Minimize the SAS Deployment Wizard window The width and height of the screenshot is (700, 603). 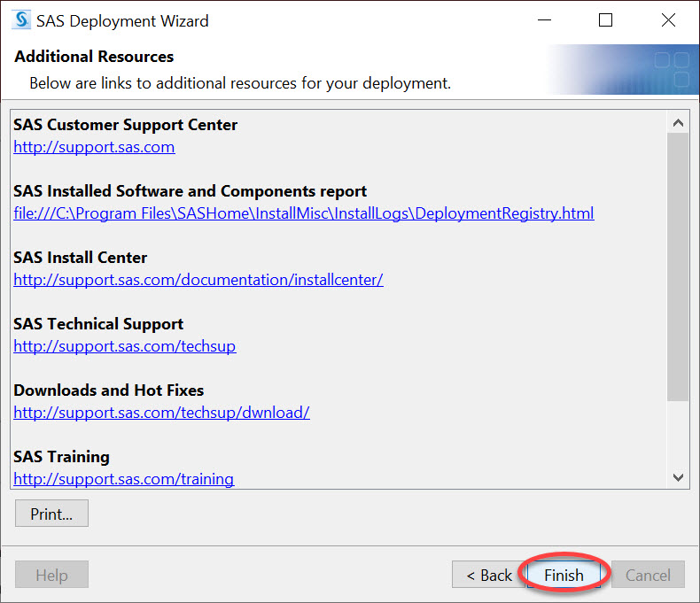544,20
